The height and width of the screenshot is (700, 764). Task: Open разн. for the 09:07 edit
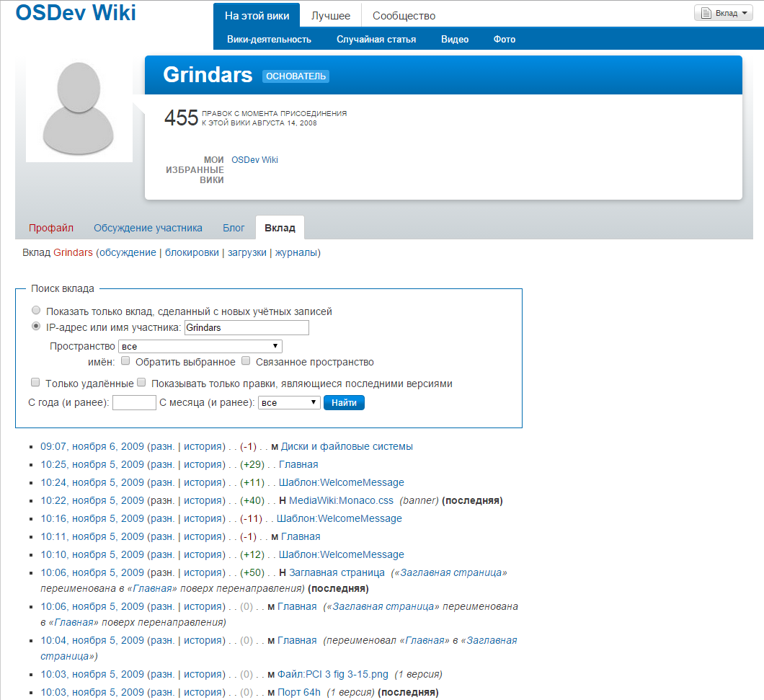point(162,446)
